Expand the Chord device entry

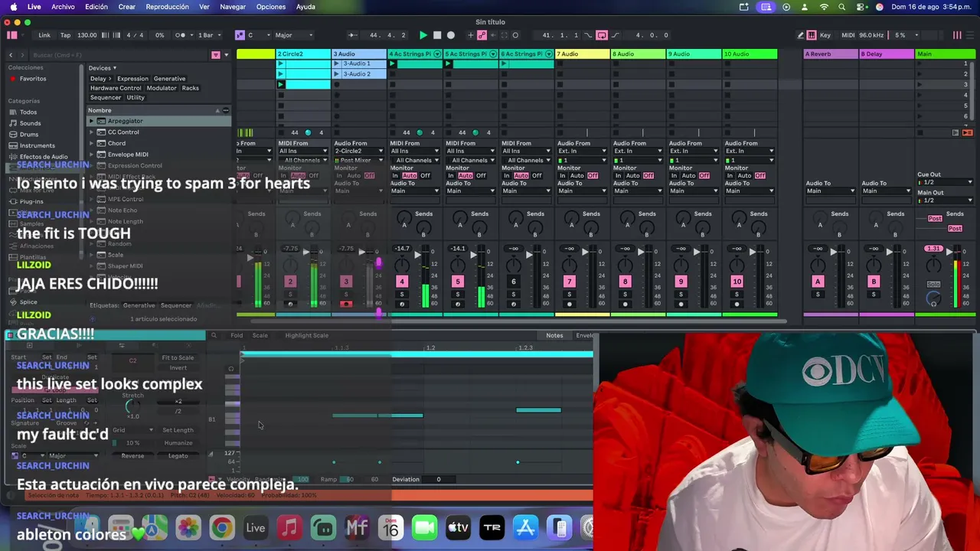(x=91, y=143)
